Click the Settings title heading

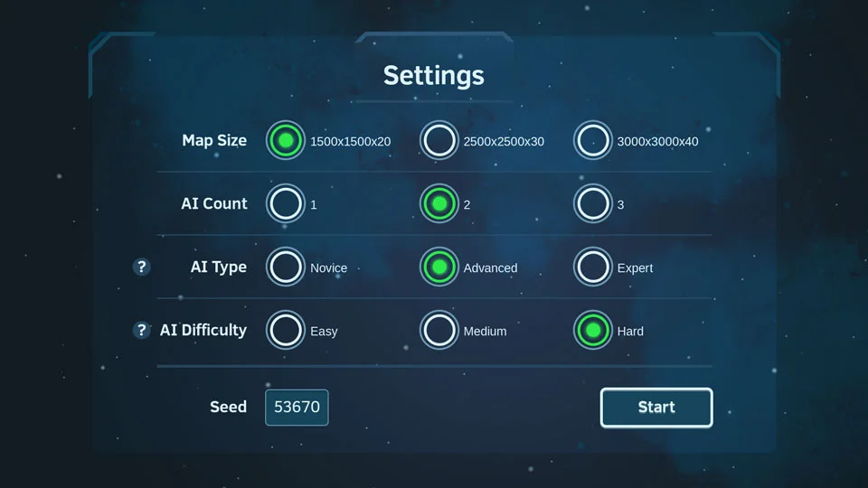(x=434, y=75)
